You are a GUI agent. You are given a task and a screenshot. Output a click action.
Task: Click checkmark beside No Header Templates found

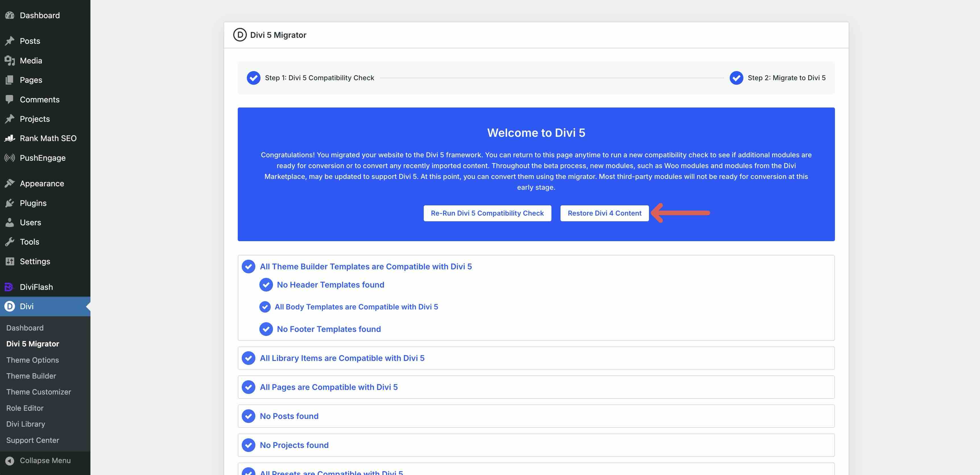coord(266,285)
